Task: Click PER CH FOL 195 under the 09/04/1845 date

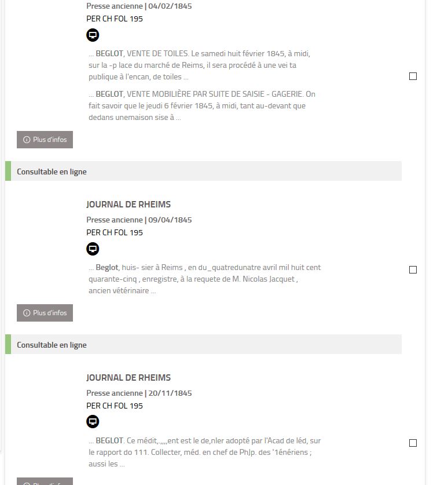Action: 115,232
